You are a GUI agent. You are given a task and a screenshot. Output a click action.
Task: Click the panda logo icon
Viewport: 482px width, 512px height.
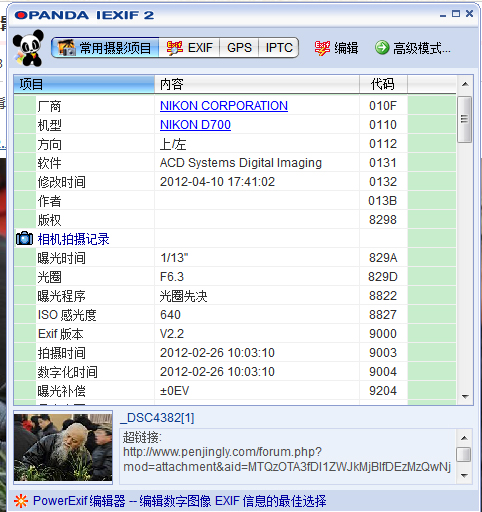coord(28,48)
